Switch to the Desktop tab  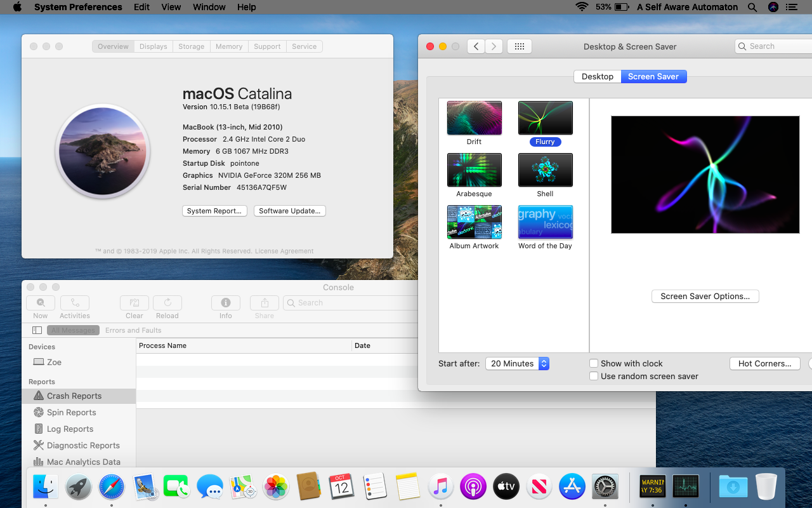point(598,76)
